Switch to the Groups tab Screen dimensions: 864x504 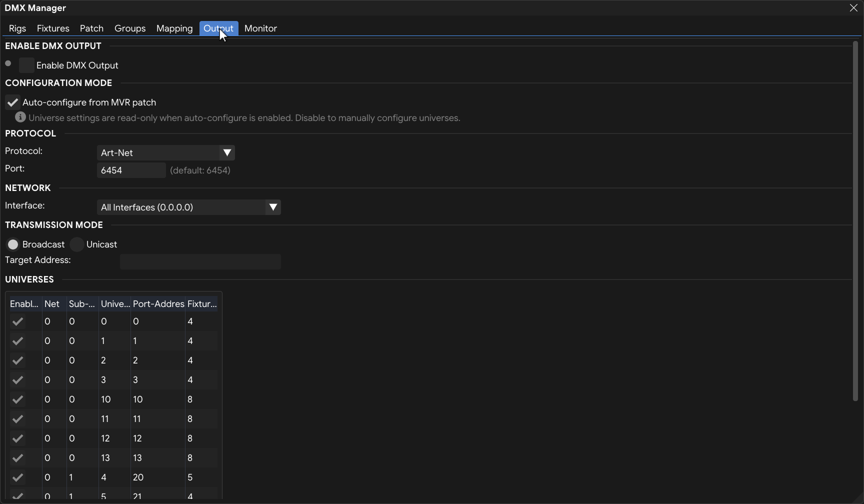coord(130,28)
